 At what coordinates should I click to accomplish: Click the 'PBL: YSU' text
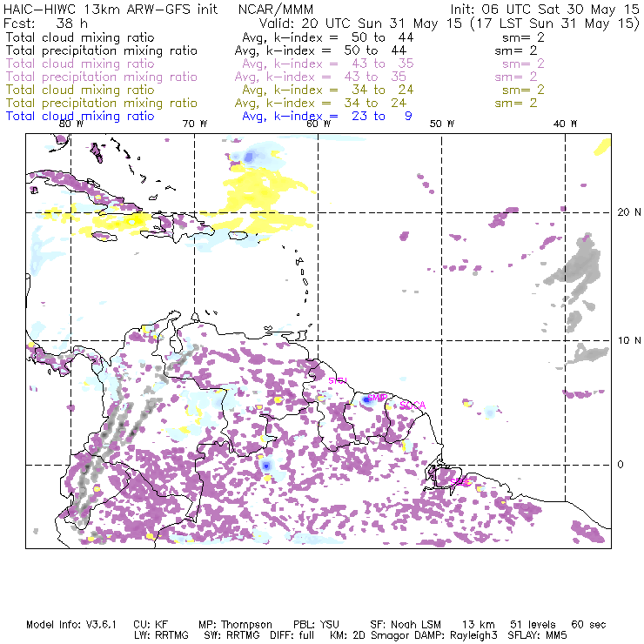[316, 625]
